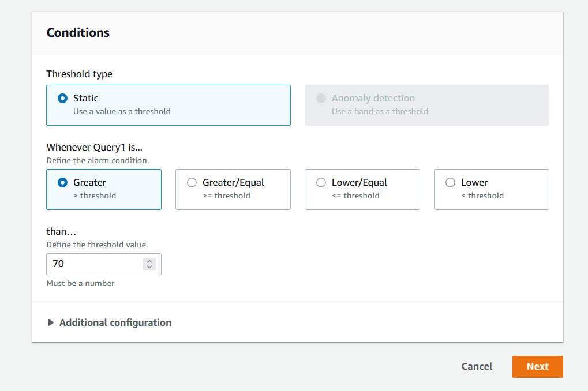Increase threshold using the up stepper arrow
The height and width of the screenshot is (391, 588).
click(x=150, y=261)
